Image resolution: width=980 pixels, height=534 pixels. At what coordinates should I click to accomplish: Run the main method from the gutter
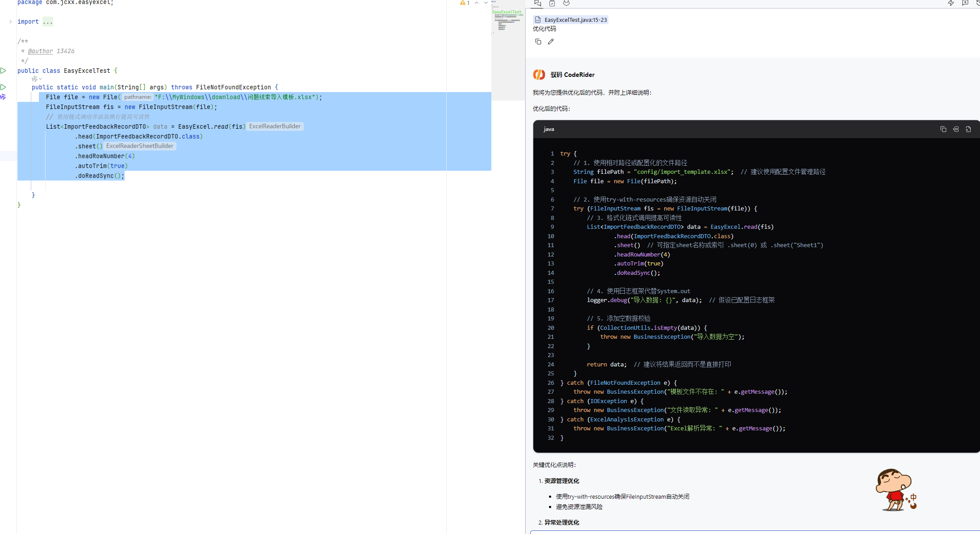3,87
